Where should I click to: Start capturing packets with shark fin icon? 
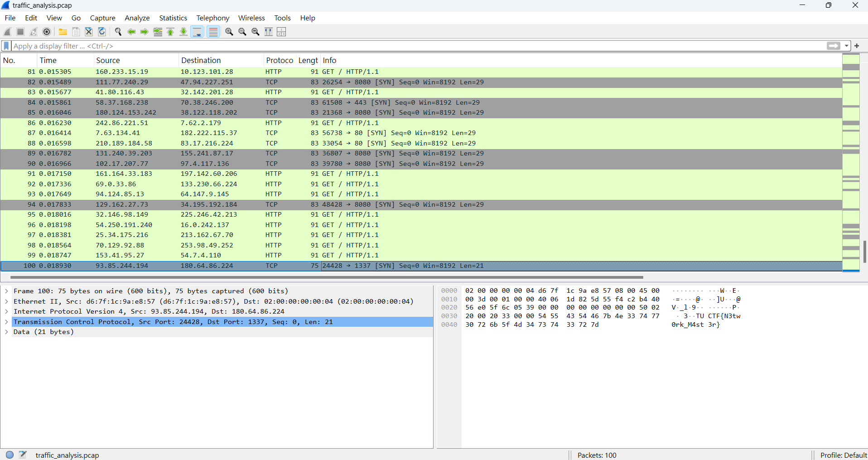[7, 32]
